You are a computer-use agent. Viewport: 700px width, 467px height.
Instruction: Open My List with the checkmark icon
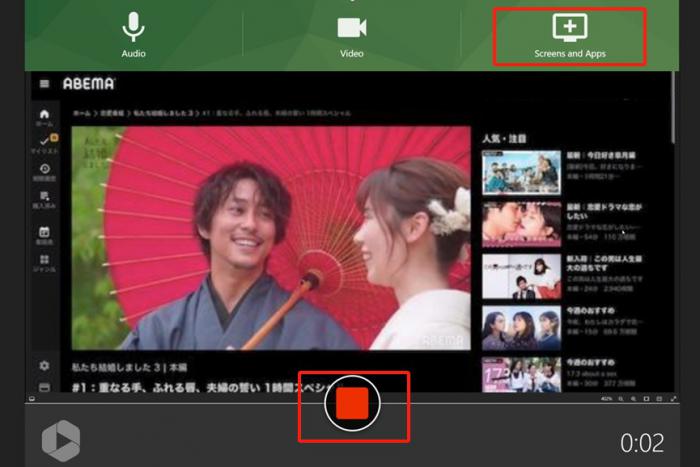point(44,144)
